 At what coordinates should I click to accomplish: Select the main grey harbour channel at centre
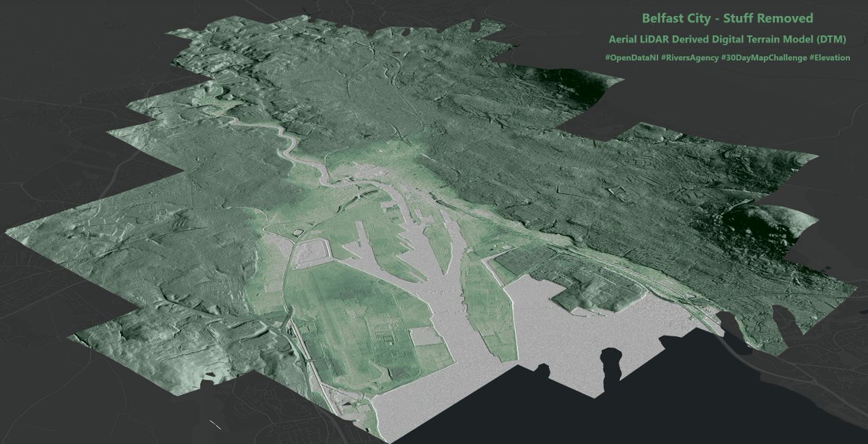[443, 289]
